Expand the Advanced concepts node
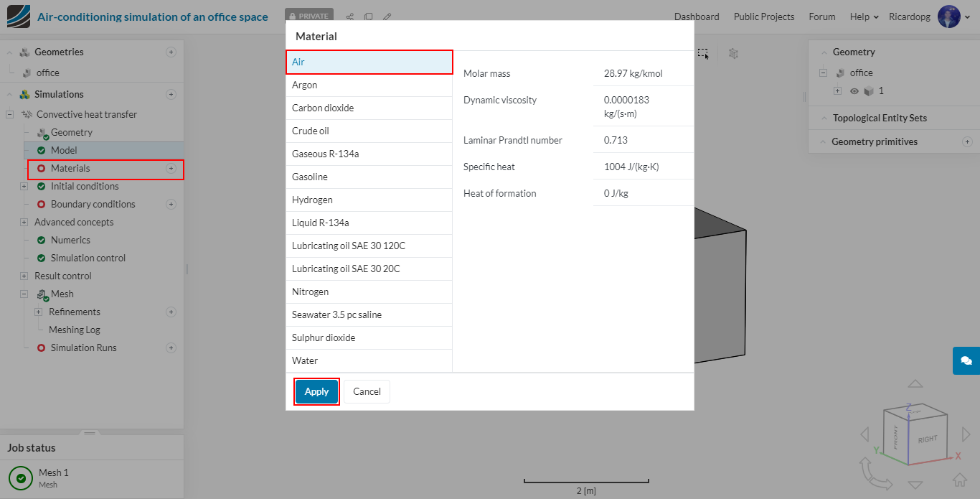Viewport: 980px width, 499px height. 24,222
